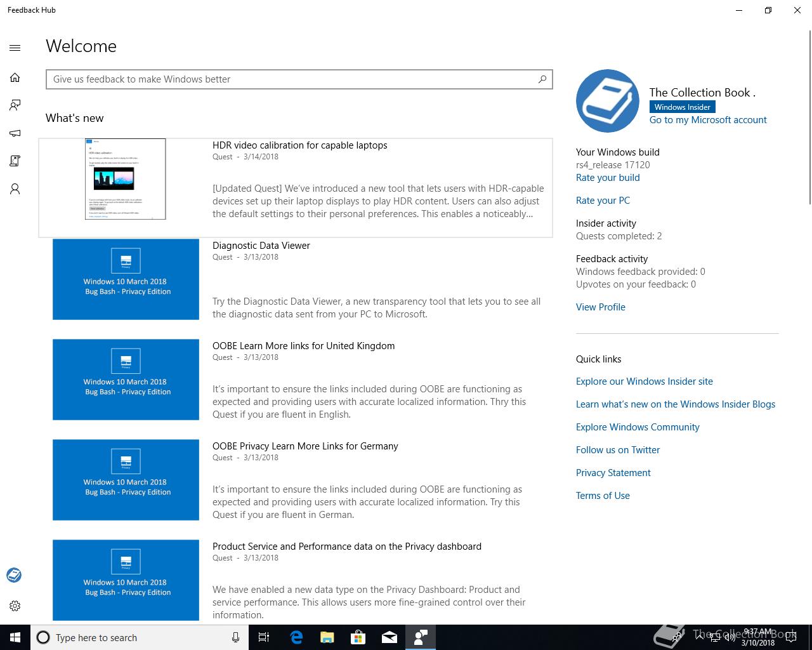
Task: Click the HDR quest description text
Action: coord(378,201)
